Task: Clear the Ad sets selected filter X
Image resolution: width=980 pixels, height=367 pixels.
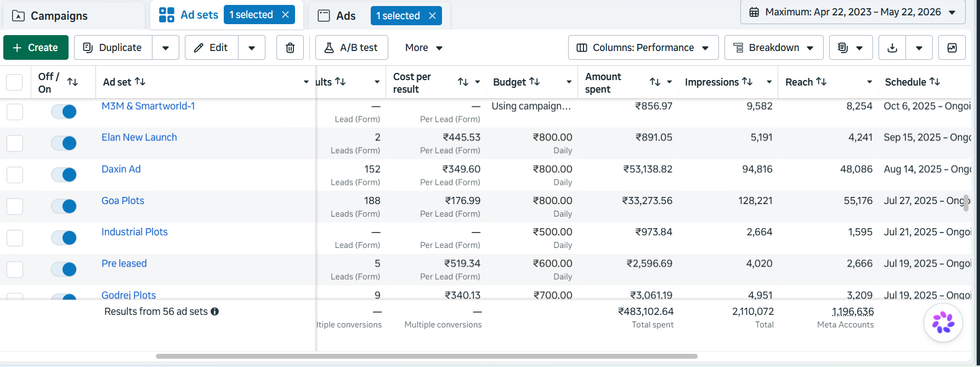Action: pyautogui.click(x=286, y=15)
